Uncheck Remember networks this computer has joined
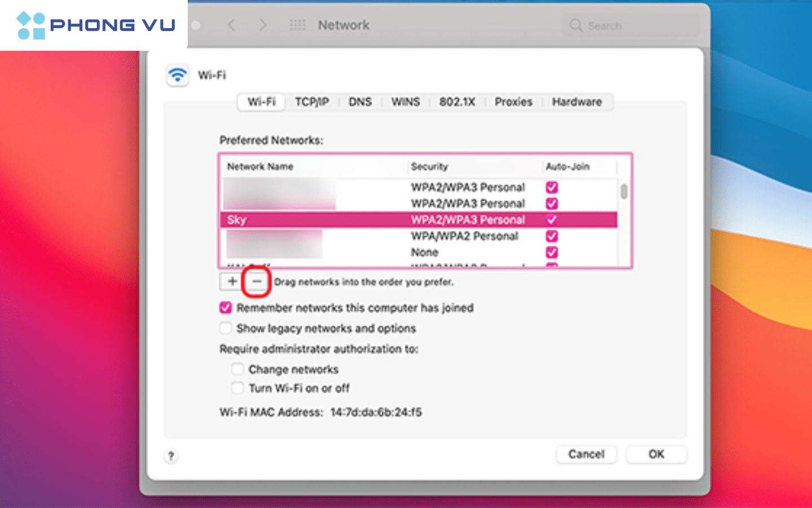The image size is (812, 508). click(226, 308)
